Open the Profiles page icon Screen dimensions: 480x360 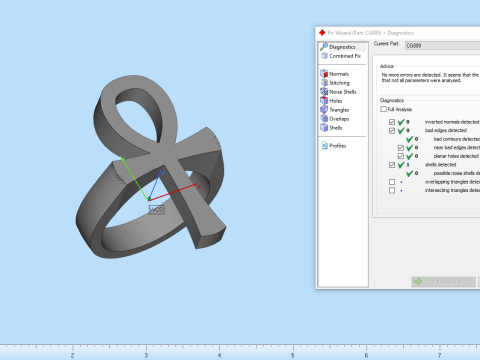[x=325, y=146]
